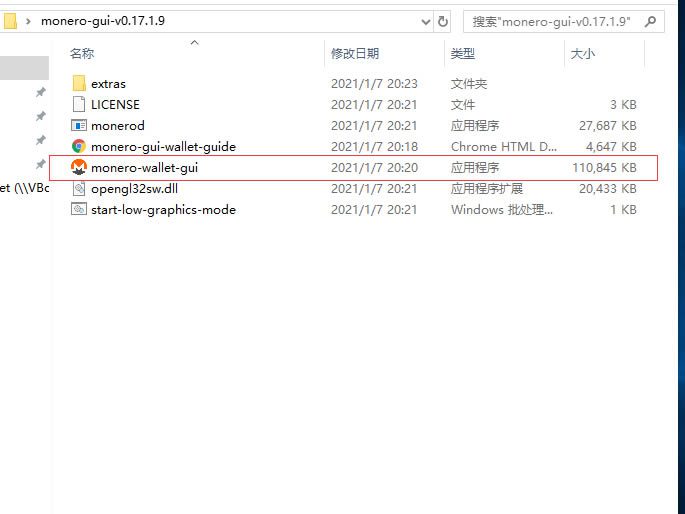
Task: Click the search magnifier icon
Action: (x=651, y=21)
